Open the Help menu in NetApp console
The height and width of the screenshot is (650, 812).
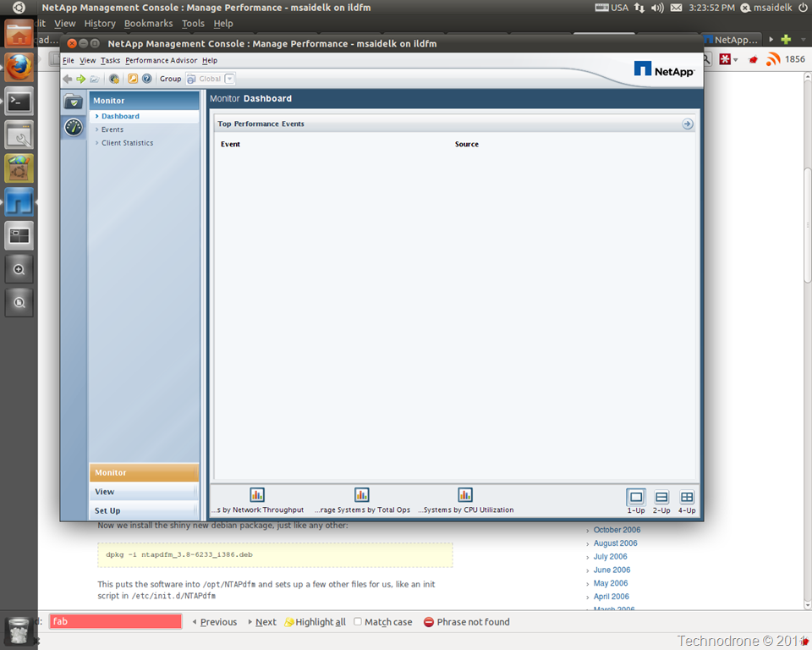pyautogui.click(x=210, y=61)
